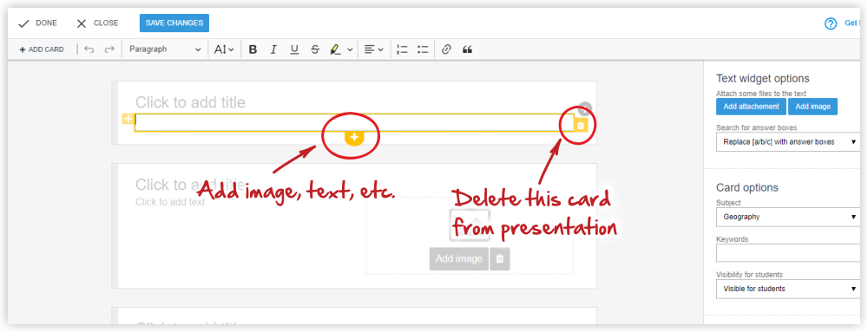Click the Keywords input field

(789, 253)
